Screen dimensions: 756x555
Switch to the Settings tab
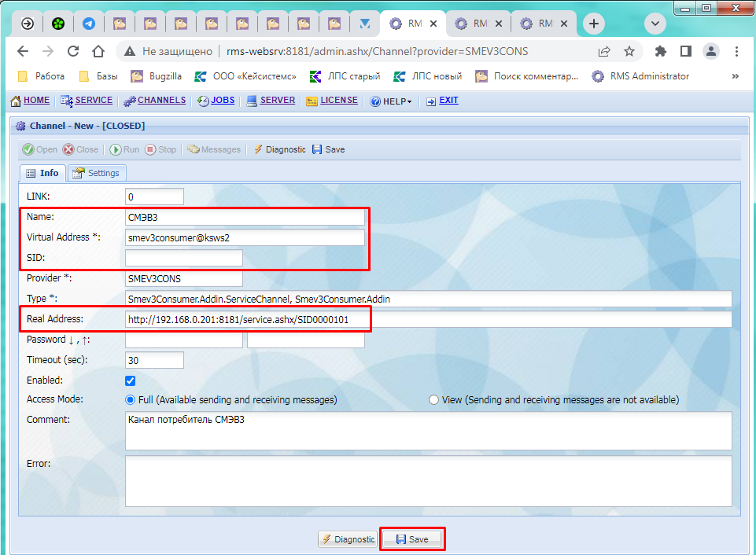(97, 173)
